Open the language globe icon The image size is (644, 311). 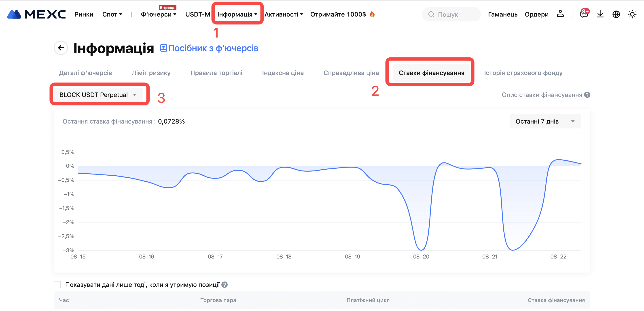(616, 14)
